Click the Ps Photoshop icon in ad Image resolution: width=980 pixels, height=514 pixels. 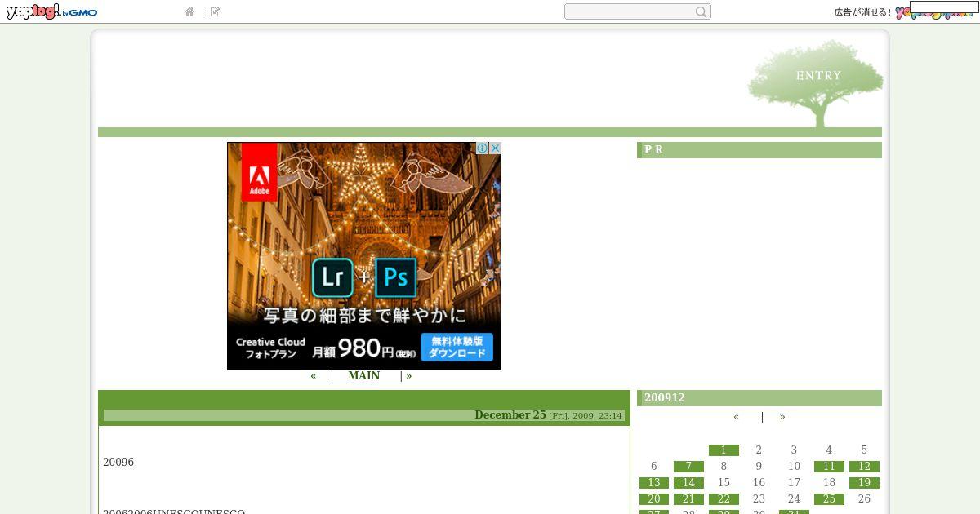396,278
